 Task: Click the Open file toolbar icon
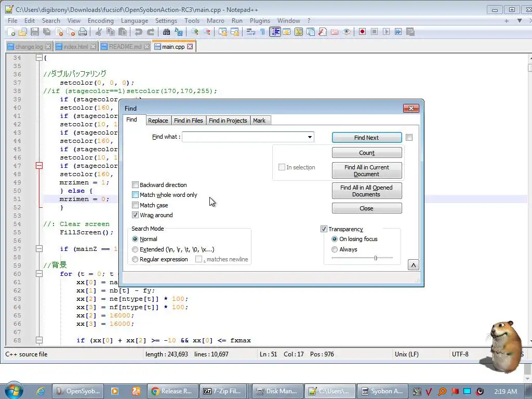(x=23, y=32)
